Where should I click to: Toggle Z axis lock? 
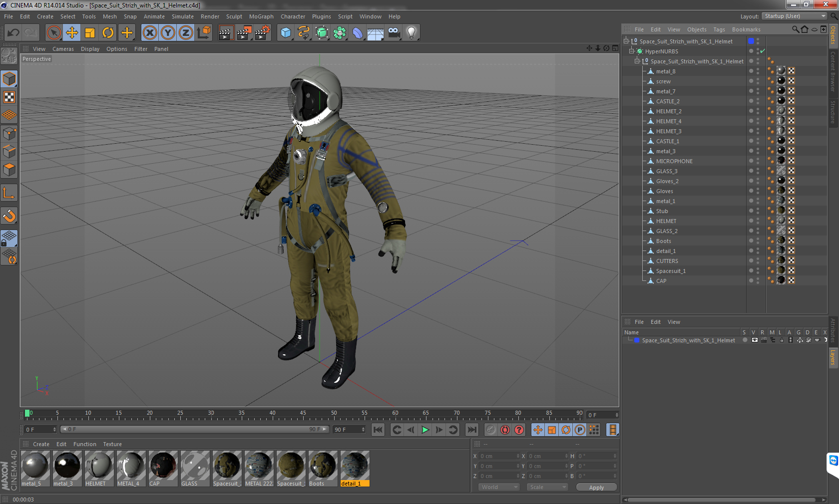click(186, 33)
